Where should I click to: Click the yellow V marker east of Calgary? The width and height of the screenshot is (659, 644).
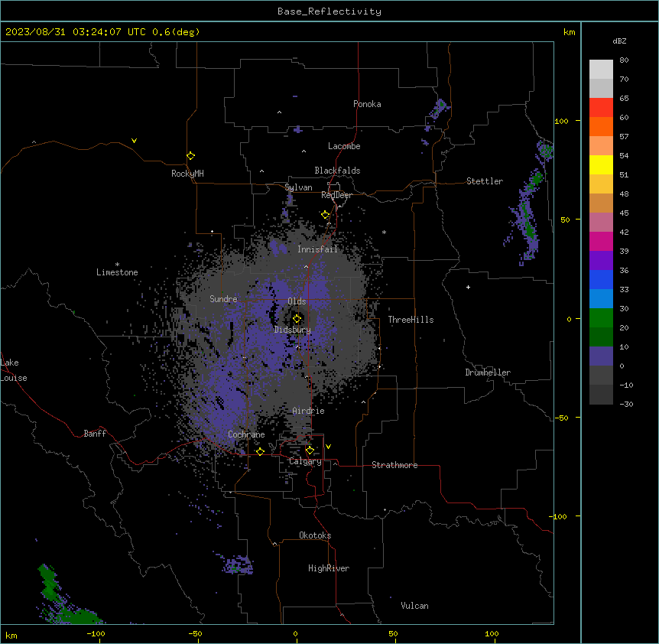click(x=328, y=447)
